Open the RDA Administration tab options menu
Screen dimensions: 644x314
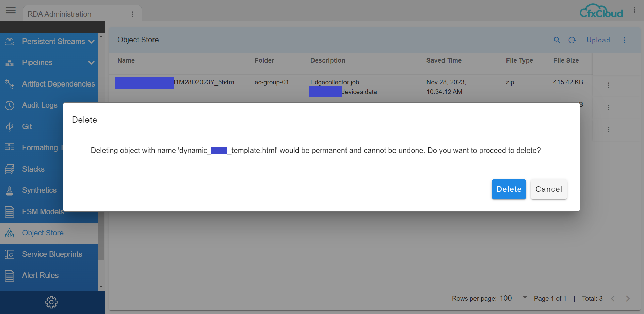pos(132,14)
